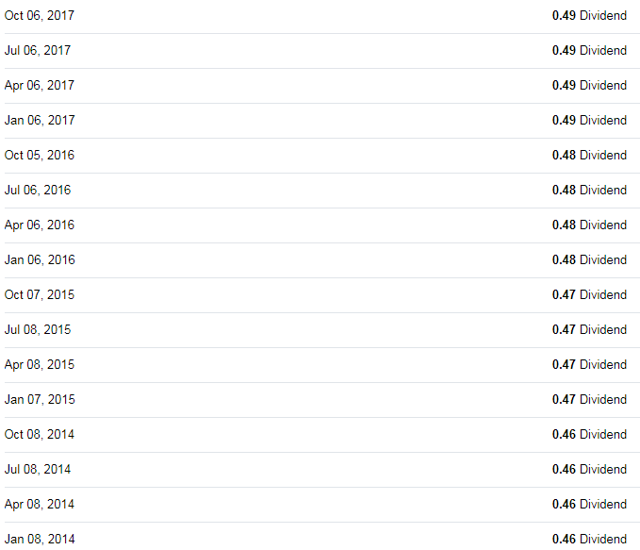Viewport: 640px width, 550px height.
Task: Click the Jul 06, 2016 date
Action: pyautogui.click(x=38, y=190)
